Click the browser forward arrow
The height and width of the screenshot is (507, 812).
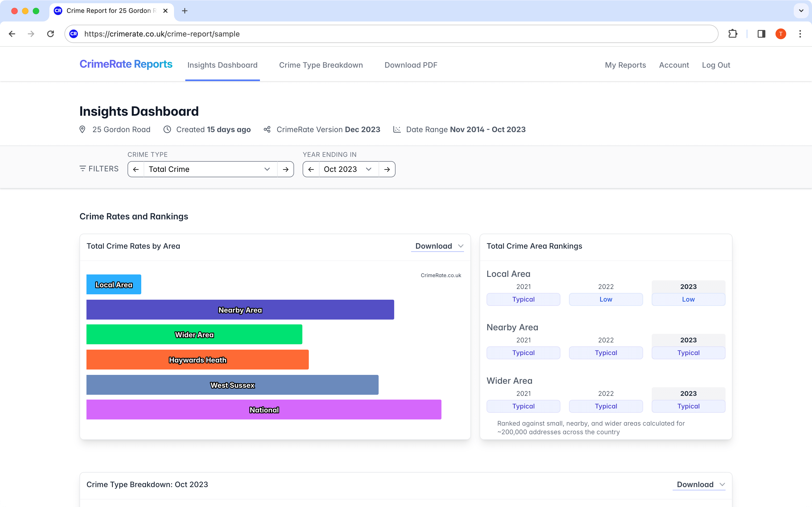(x=31, y=34)
